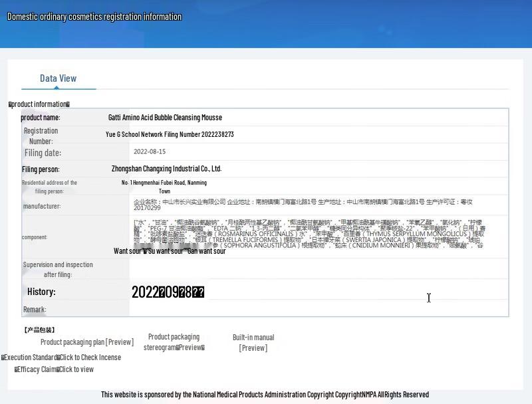Switch to the Data View tab
Viewport: 532px width, 404px height.
click(58, 78)
